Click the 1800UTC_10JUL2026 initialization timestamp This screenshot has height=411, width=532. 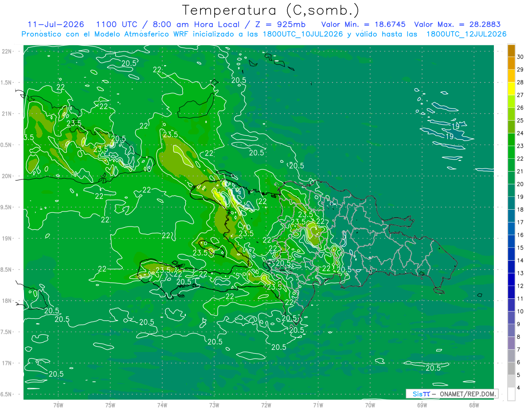[x=302, y=34]
